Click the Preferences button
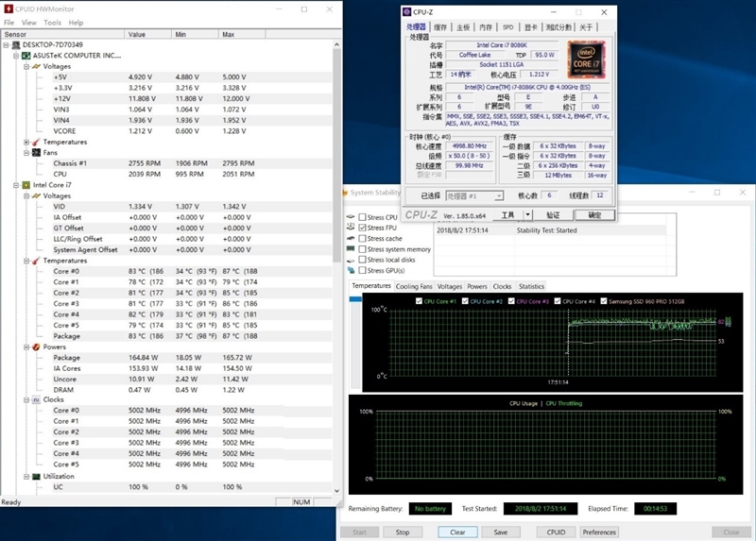This screenshot has height=541, width=756. [x=599, y=533]
